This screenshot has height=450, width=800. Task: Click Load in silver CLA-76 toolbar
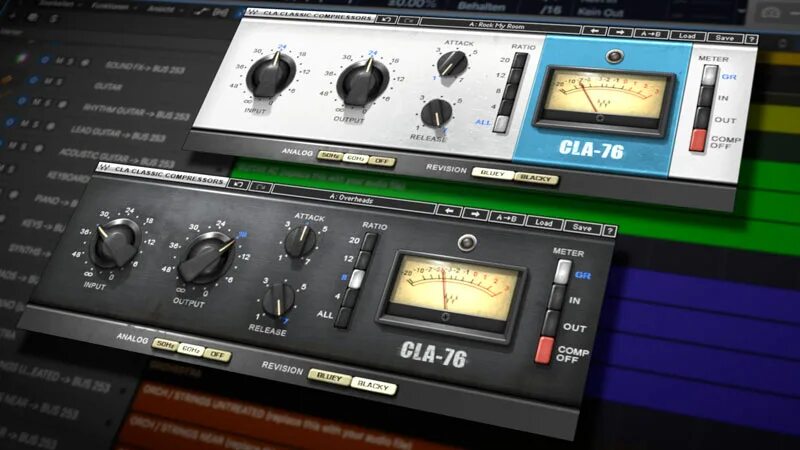[687, 36]
